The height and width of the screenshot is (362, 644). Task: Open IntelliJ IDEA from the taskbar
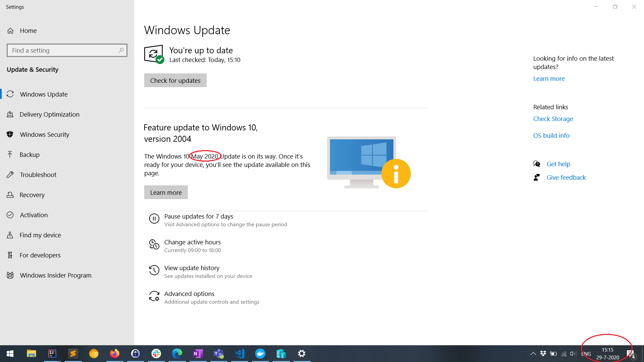coord(52,354)
